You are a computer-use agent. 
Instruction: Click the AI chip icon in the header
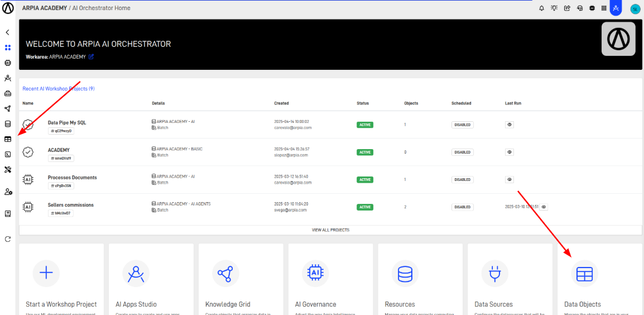pos(592,8)
